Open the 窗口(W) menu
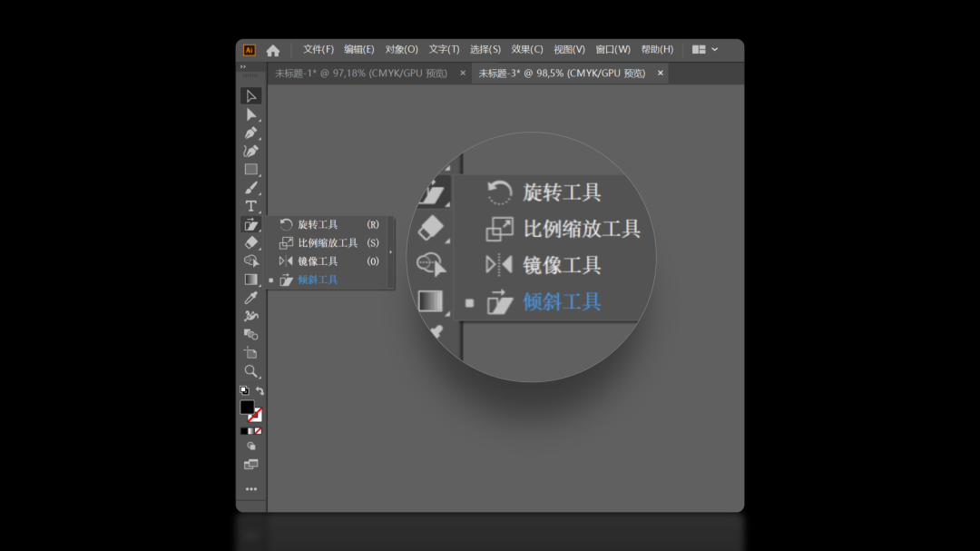980x551 pixels. point(612,49)
